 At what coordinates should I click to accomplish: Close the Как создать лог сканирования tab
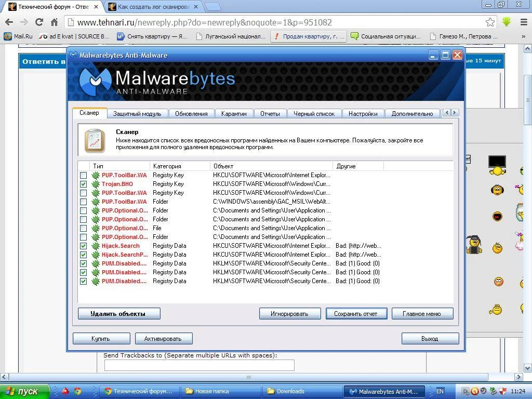pyautogui.click(x=196, y=6)
